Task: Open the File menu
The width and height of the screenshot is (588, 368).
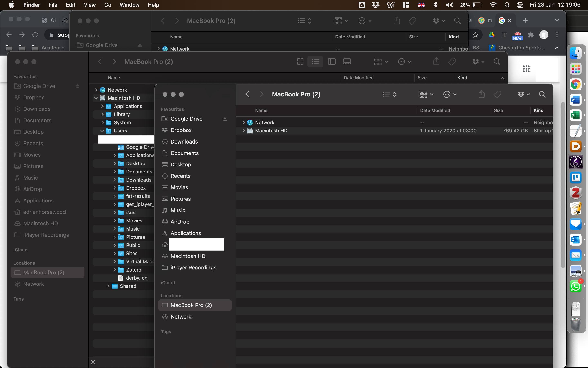Action: 53,5
